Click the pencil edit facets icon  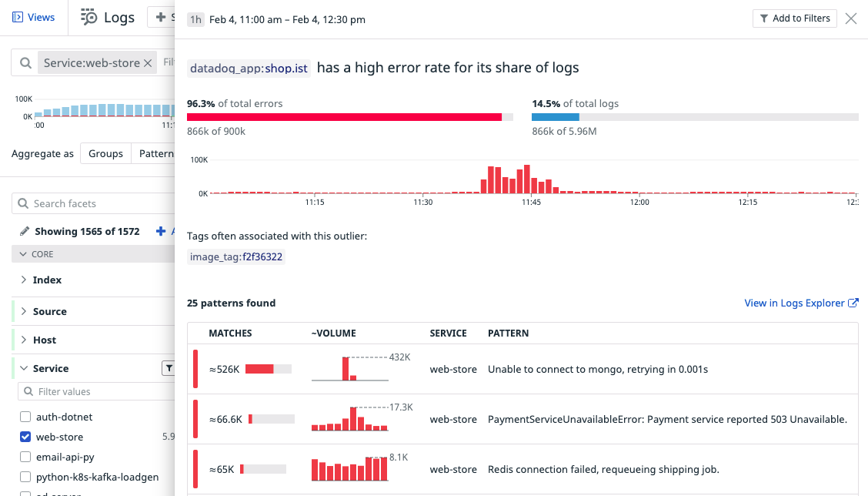(25, 231)
